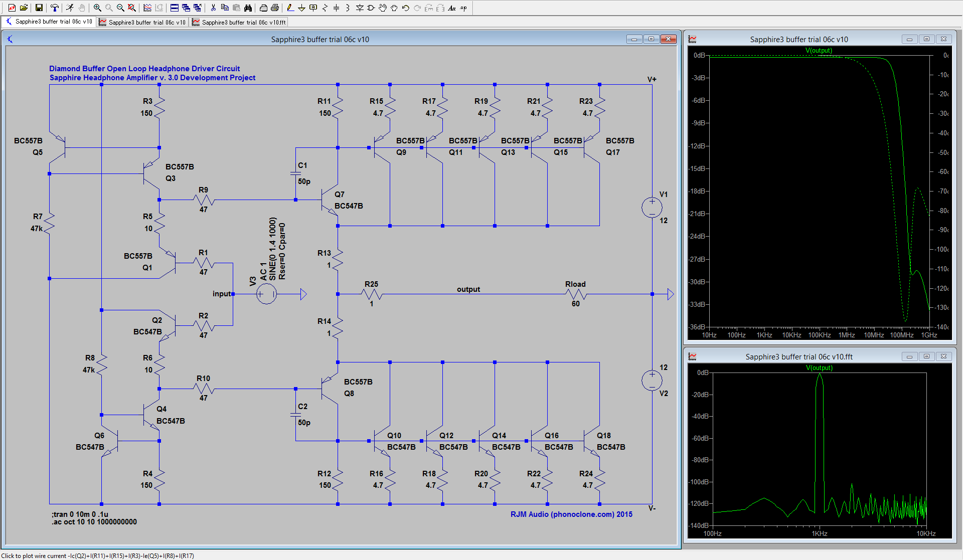Viewport: 963px width, 560px height.
Task: Open the Find binoculars tool
Action: tap(248, 8)
